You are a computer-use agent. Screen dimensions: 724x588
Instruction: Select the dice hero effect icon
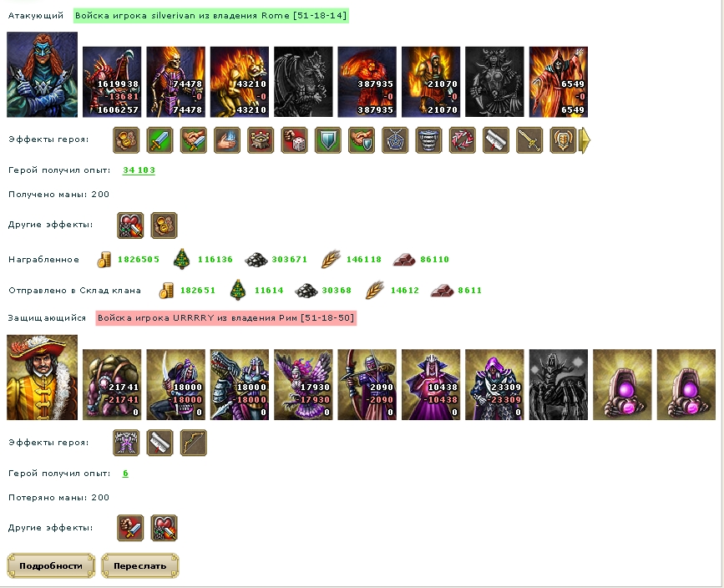(294, 140)
